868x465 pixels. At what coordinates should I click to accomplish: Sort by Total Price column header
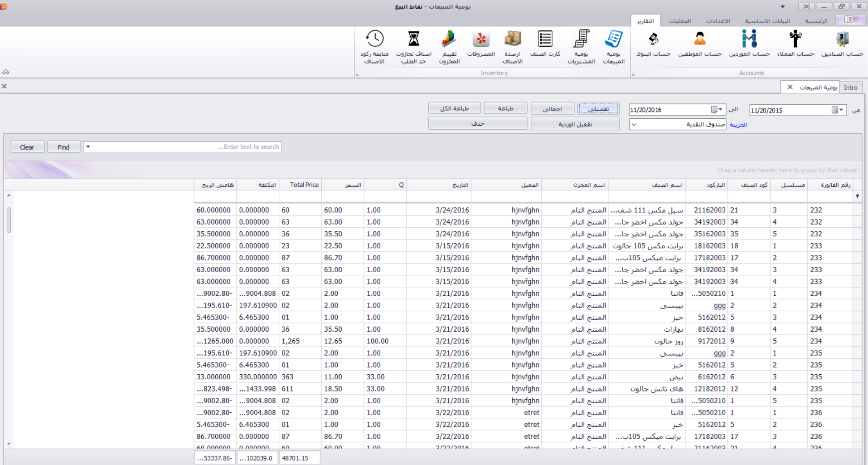tap(300, 185)
